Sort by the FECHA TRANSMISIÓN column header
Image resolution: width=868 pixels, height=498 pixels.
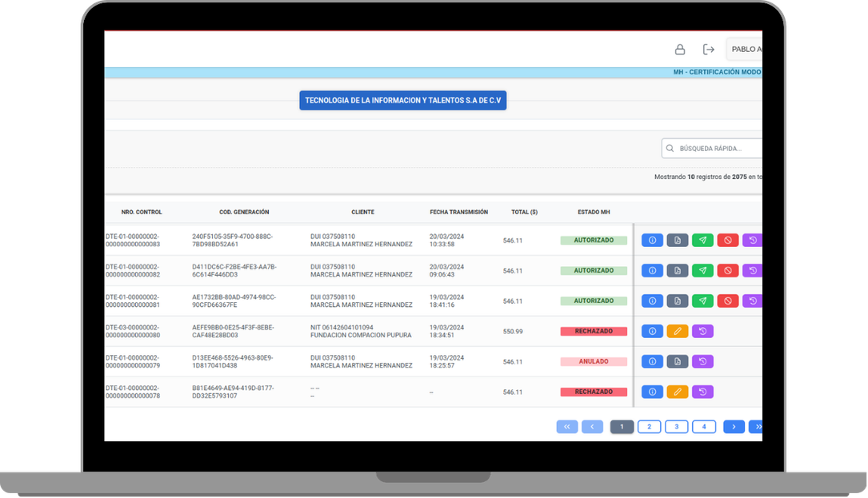pyautogui.click(x=459, y=213)
